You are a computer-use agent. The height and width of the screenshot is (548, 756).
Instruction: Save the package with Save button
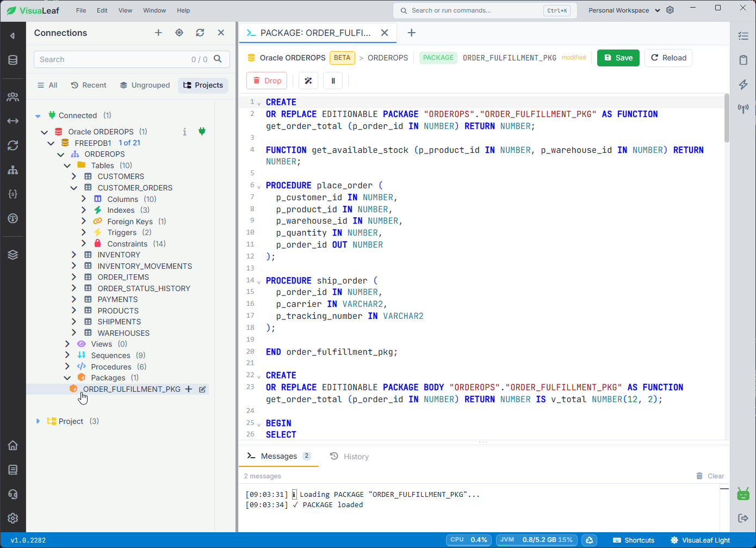pyautogui.click(x=618, y=58)
